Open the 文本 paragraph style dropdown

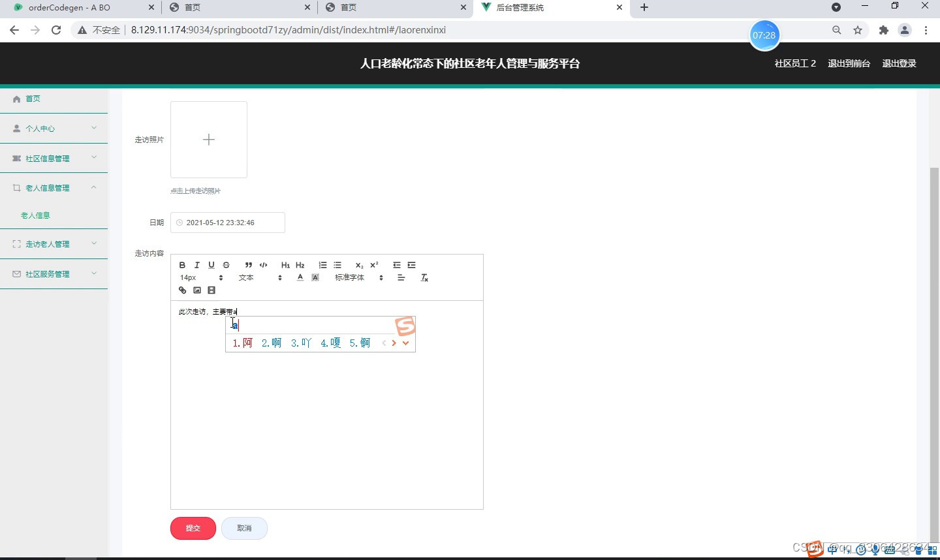click(260, 277)
